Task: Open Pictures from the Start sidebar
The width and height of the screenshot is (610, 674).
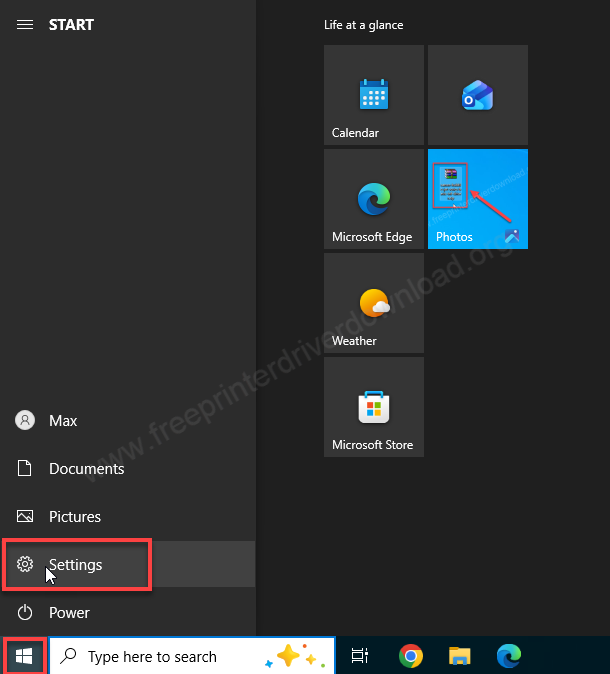Action: point(74,517)
